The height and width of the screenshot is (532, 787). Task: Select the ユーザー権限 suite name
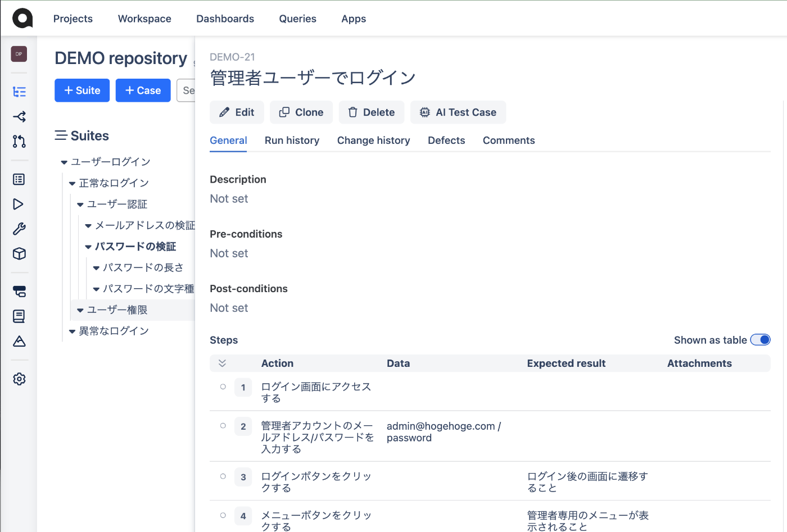coord(117,310)
